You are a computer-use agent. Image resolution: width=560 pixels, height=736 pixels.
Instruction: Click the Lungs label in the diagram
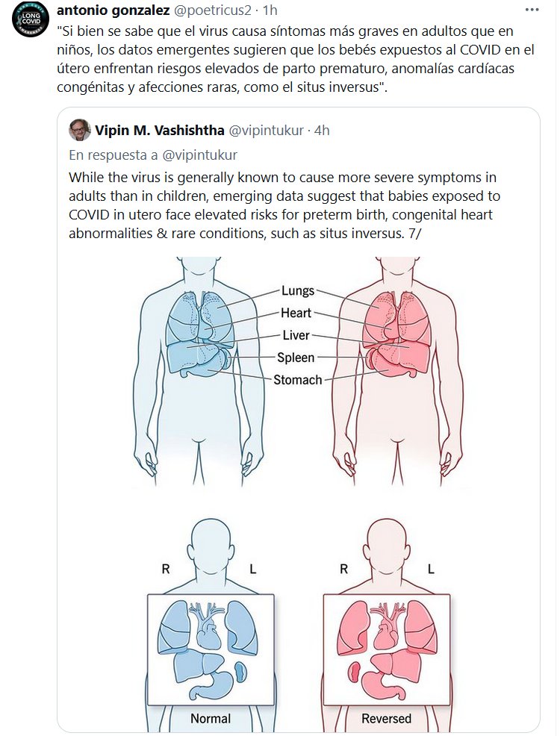[298, 291]
